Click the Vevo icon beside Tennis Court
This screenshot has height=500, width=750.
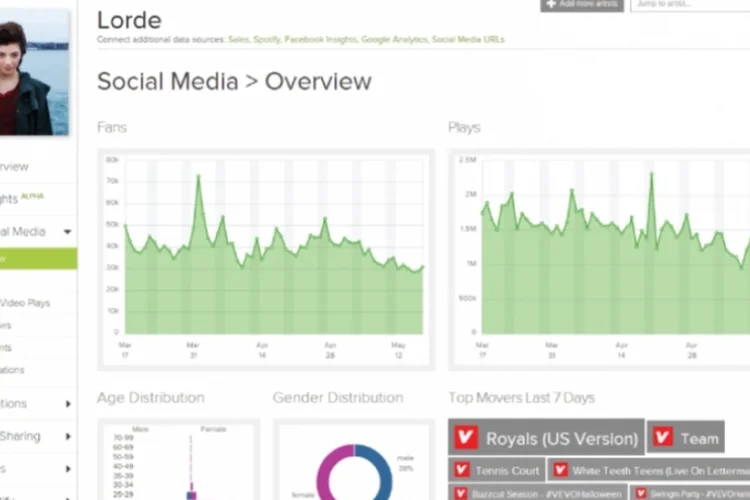click(462, 470)
